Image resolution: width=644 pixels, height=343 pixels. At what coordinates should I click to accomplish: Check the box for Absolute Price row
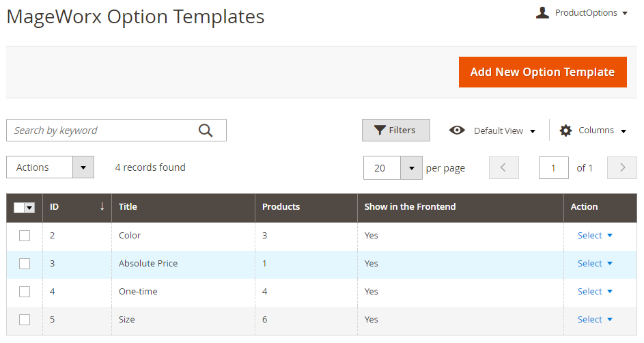(x=25, y=264)
